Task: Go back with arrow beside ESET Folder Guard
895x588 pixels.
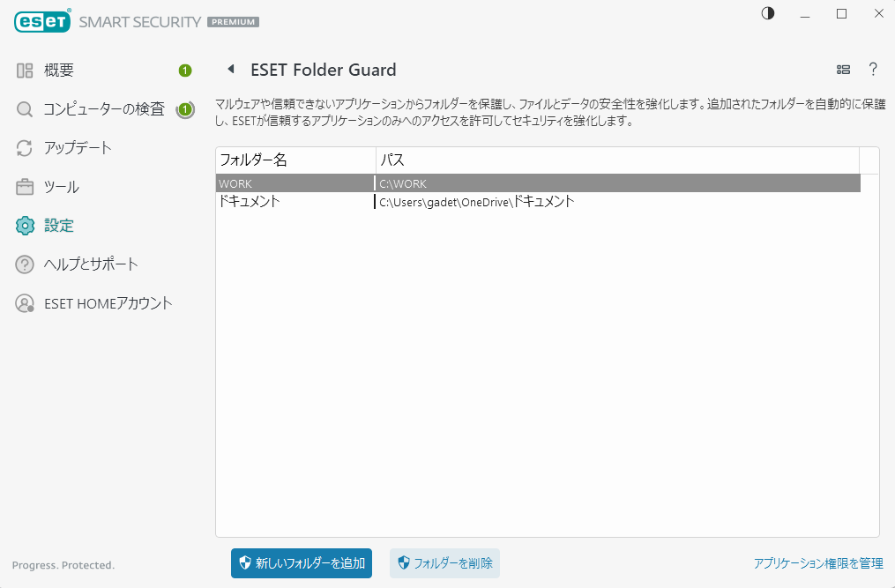Action: (231, 70)
